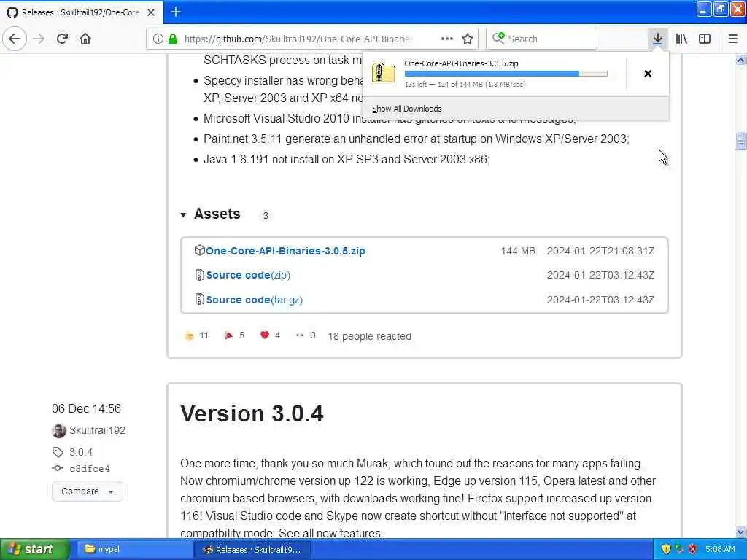The image size is (747, 560).
Task: Download Source code (zip) link
Action: [x=248, y=275]
